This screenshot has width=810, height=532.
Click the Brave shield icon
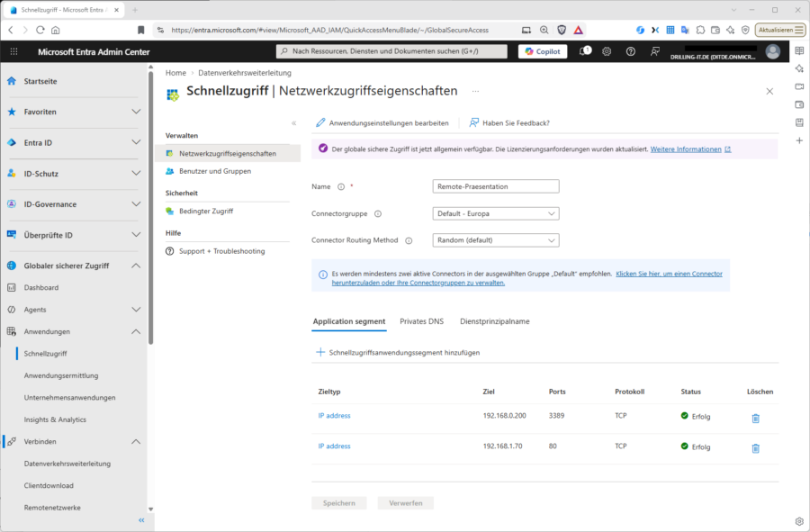(x=562, y=30)
